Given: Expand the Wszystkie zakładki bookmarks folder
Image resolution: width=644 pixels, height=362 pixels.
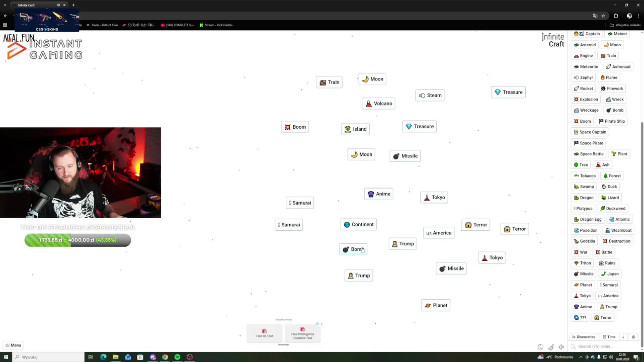Looking at the screenshot, I should coord(625,25).
